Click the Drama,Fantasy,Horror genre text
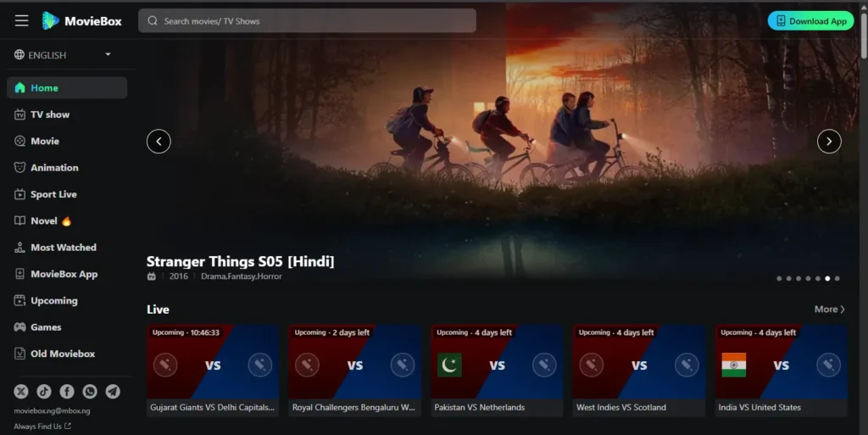Viewport: 868px width, 435px height. click(x=242, y=276)
